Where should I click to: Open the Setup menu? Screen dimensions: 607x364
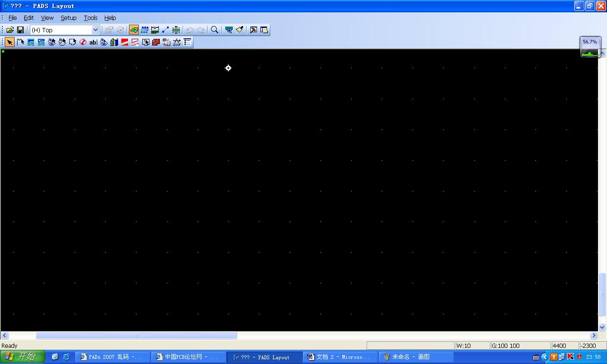coord(68,18)
